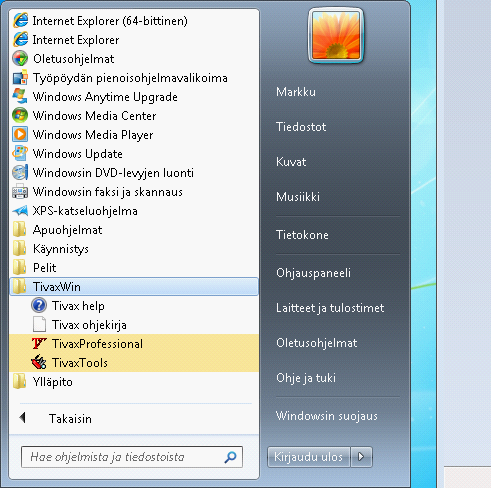The height and width of the screenshot is (488, 491).
Task: Click the "TivaxTools" text label
Action: [x=80, y=363]
